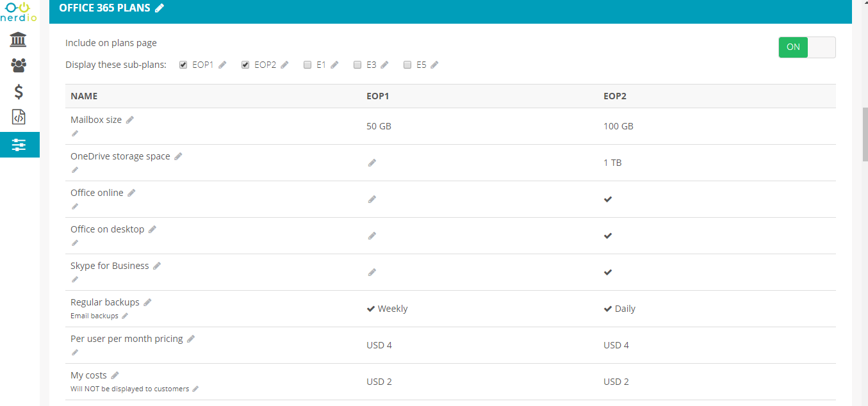Click pencil next to Regular backups

(x=147, y=302)
